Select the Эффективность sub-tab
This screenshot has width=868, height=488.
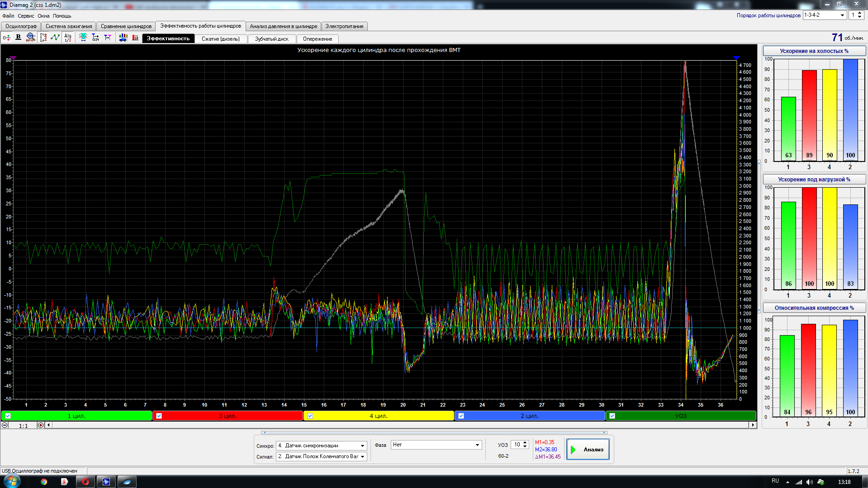pyautogui.click(x=168, y=39)
